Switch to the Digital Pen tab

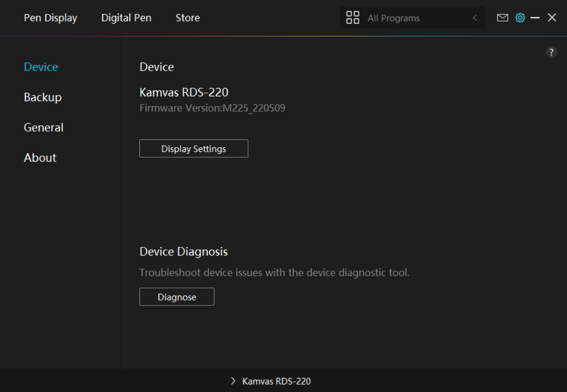pyautogui.click(x=126, y=18)
